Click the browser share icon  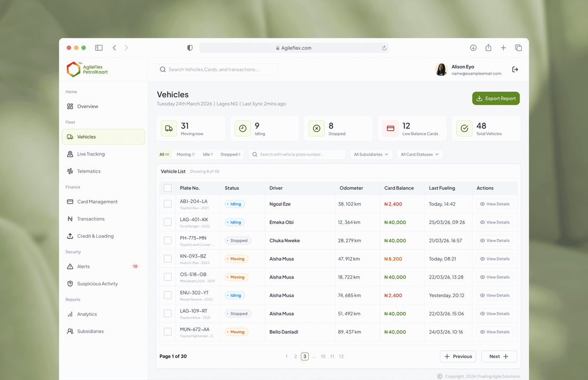[x=488, y=48]
